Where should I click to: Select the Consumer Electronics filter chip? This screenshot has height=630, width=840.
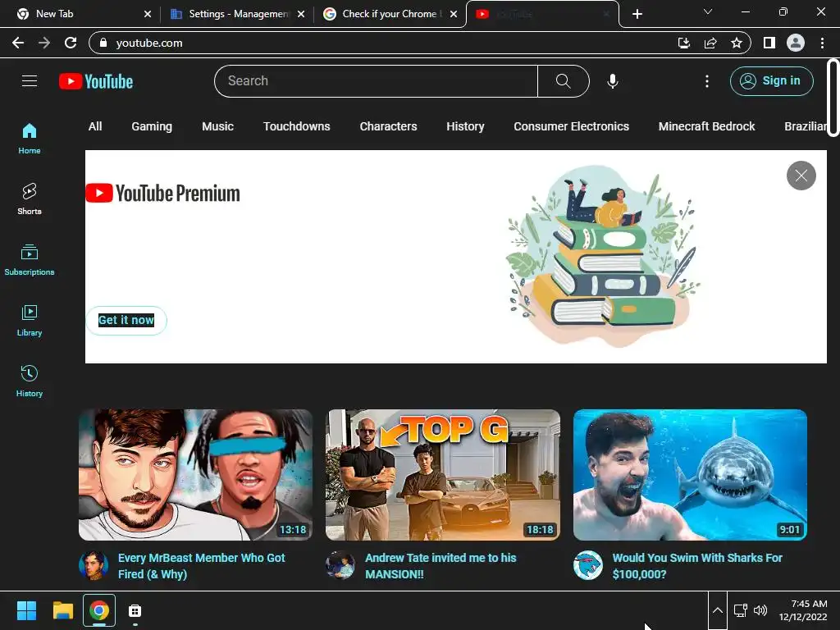coord(571,126)
